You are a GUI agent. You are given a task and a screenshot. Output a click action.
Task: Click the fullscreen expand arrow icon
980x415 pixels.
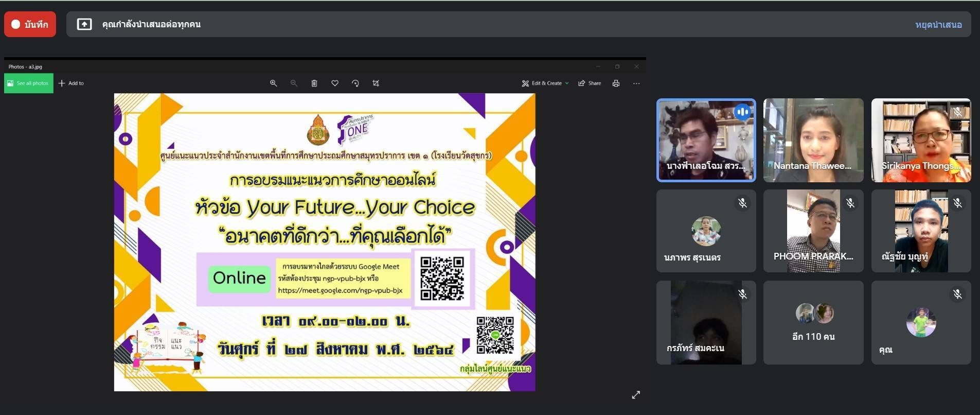[x=636, y=395]
